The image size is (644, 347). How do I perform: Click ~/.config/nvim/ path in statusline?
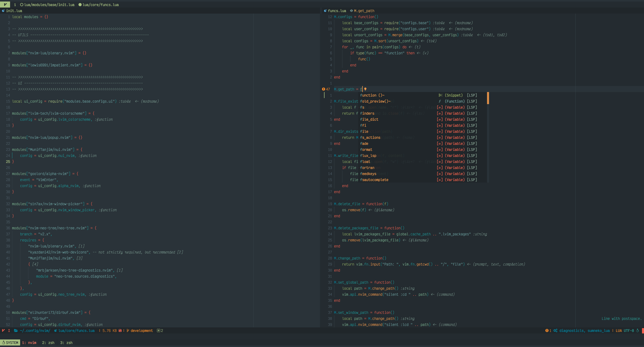pos(35,331)
